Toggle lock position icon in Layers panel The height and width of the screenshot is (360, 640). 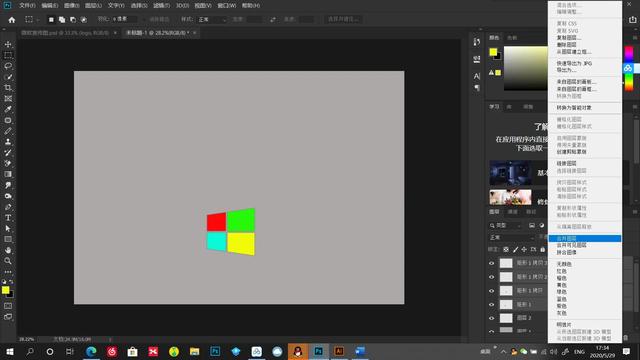point(524,249)
